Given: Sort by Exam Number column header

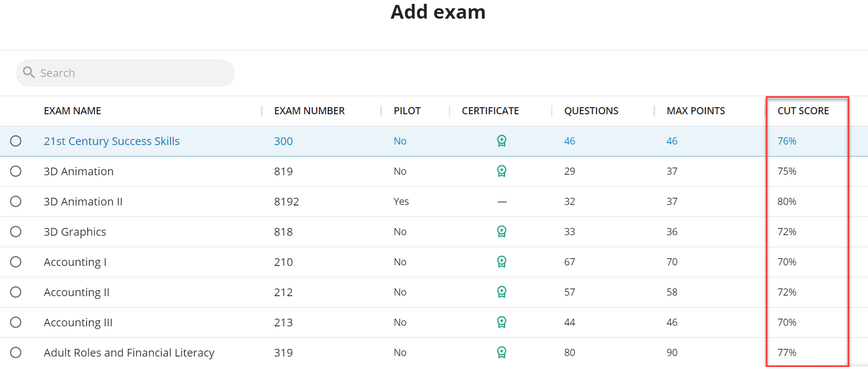Looking at the screenshot, I should click(309, 111).
